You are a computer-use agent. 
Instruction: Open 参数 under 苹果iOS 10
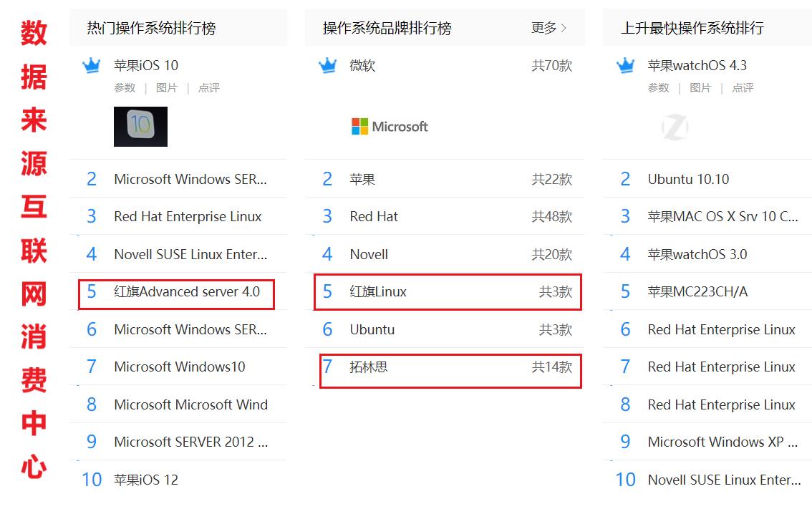pyautogui.click(x=125, y=88)
